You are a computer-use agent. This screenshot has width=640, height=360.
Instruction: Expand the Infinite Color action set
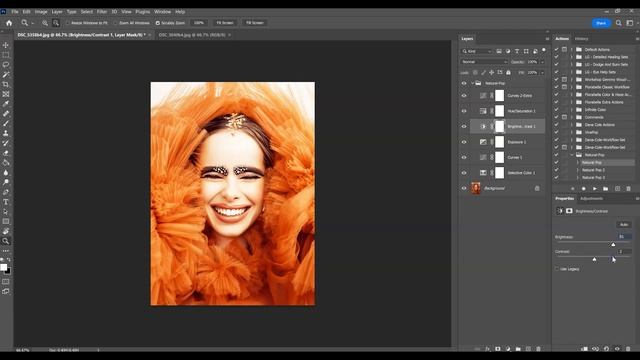(x=572, y=109)
